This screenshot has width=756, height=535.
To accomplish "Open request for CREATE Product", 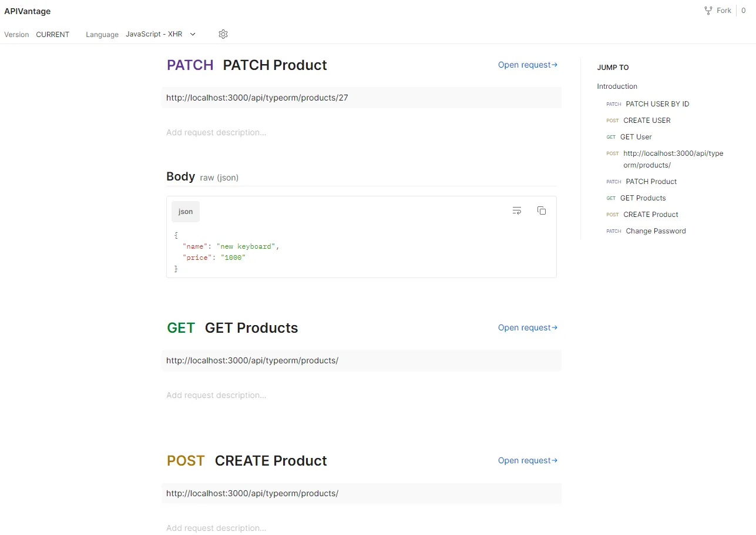I will 527,460.
